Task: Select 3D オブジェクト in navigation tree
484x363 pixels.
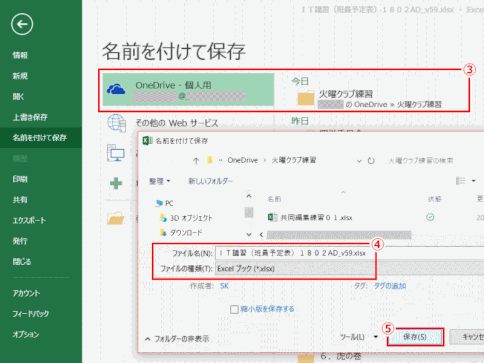Action: (186, 218)
